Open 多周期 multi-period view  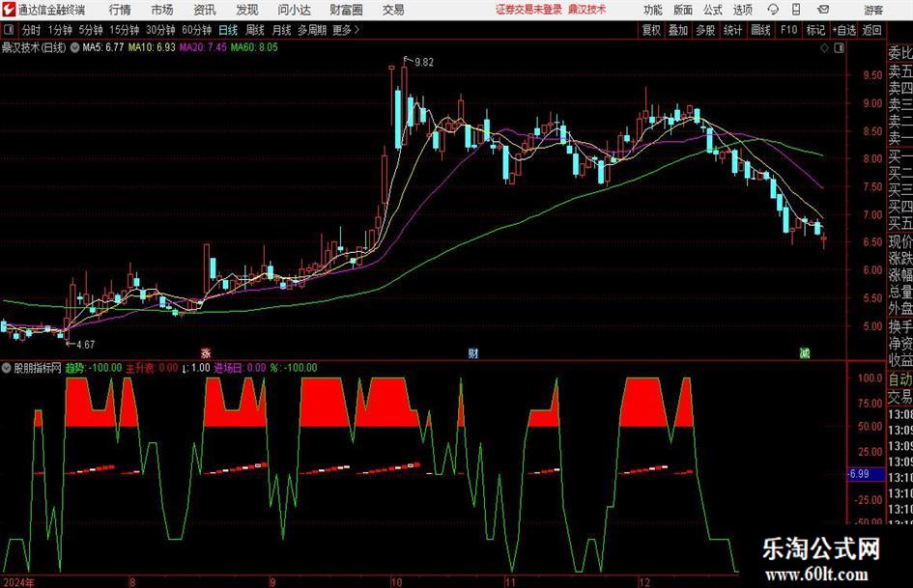[312, 30]
